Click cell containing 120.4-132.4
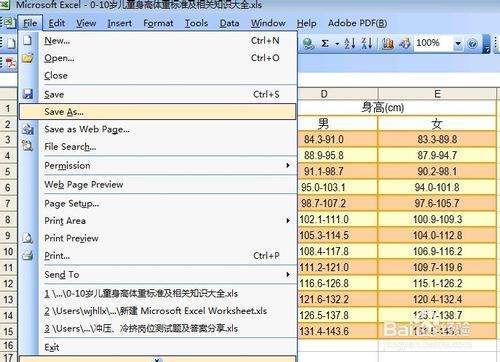This screenshot has height=362, width=500. click(x=437, y=299)
